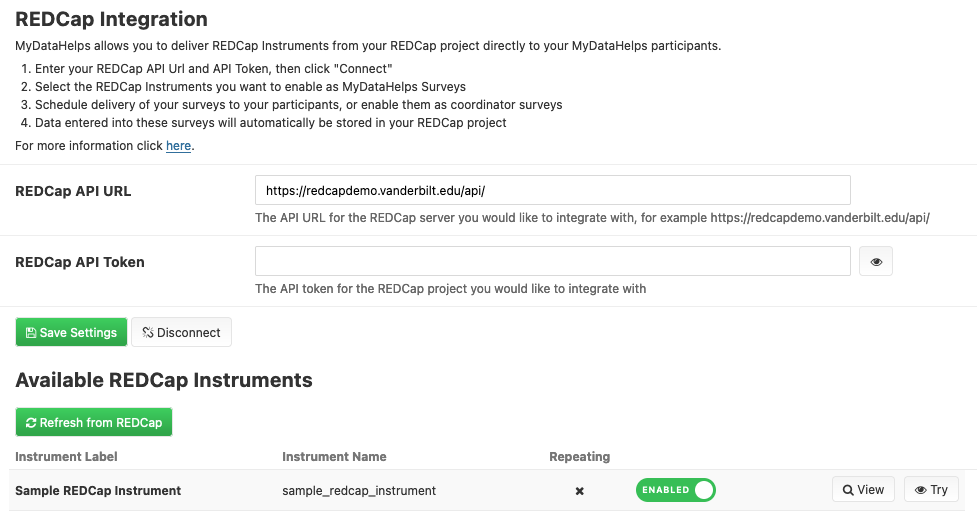Click refresh arrows icon on Refresh from REDCap
This screenshot has height=519, width=977.
click(x=31, y=423)
